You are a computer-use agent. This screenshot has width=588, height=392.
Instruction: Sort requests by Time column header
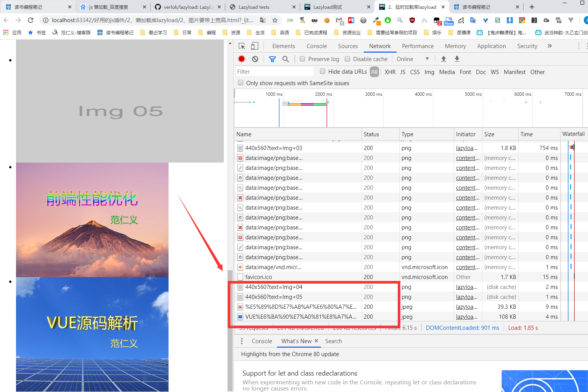coord(539,134)
